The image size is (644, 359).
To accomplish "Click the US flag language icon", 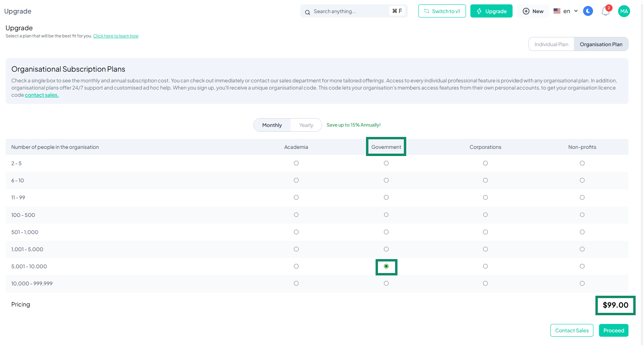I will coord(557,11).
